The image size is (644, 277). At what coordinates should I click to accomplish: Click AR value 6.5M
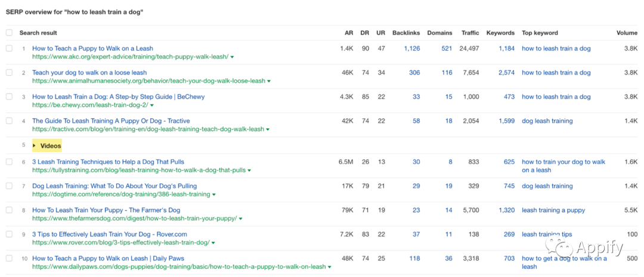click(346, 161)
